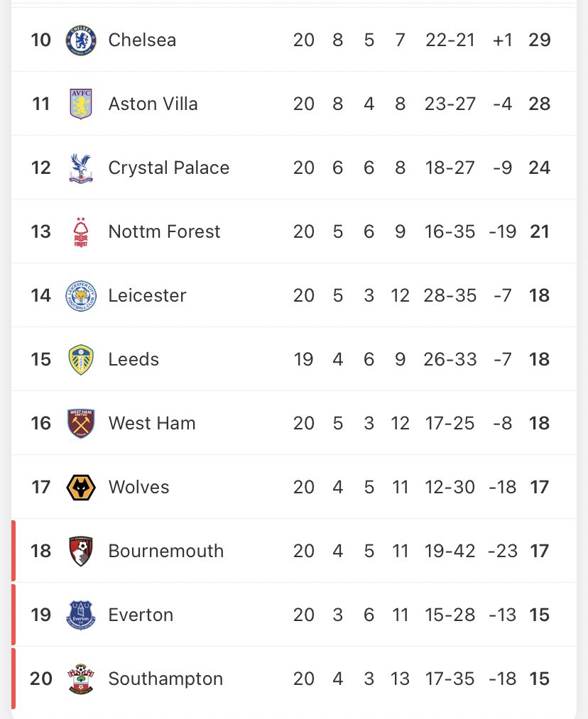Tap Leeds' 26-33 goals score
The height and width of the screenshot is (719, 588).
click(x=450, y=359)
